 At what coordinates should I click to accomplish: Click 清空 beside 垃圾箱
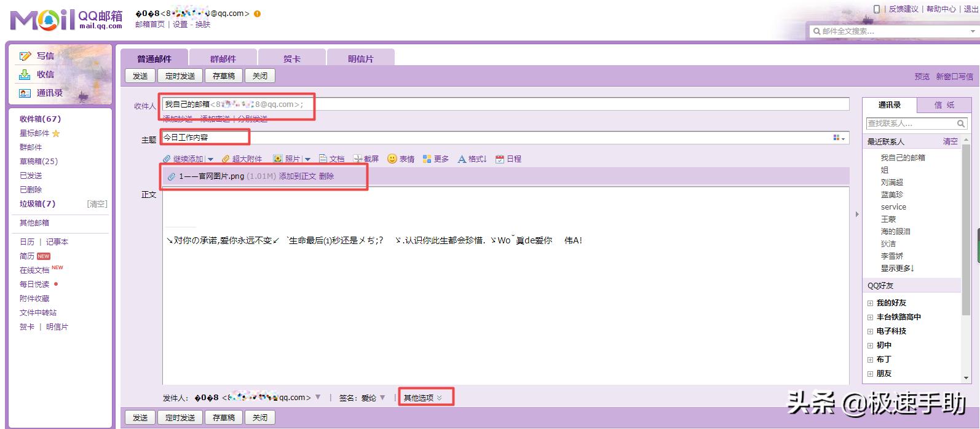[x=97, y=204]
